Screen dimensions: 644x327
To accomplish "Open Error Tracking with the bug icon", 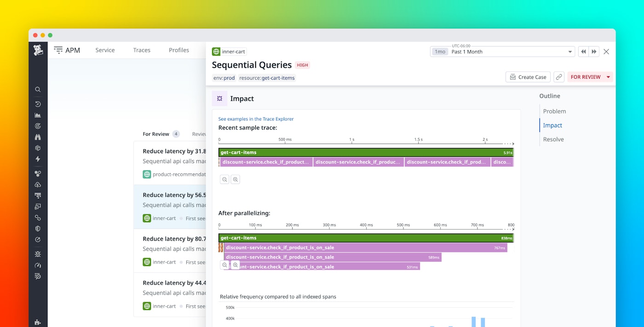I will (x=38, y=253).
